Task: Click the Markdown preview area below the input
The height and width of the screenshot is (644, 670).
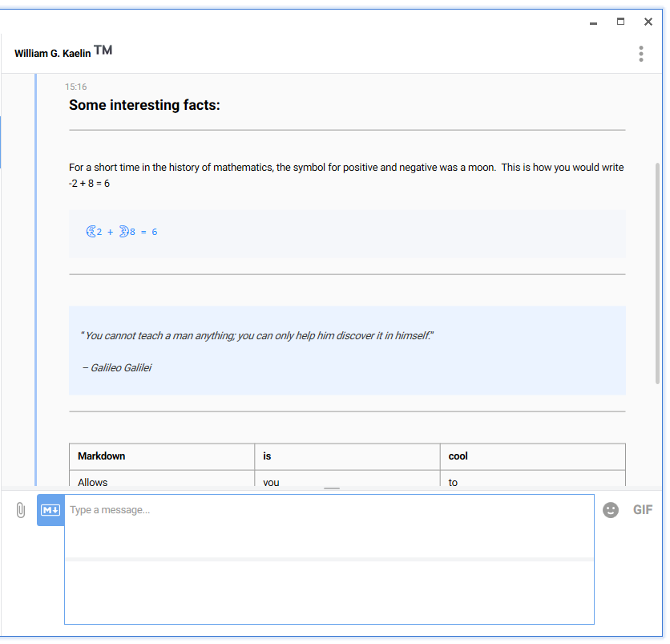Action: (x=329, y=592)
